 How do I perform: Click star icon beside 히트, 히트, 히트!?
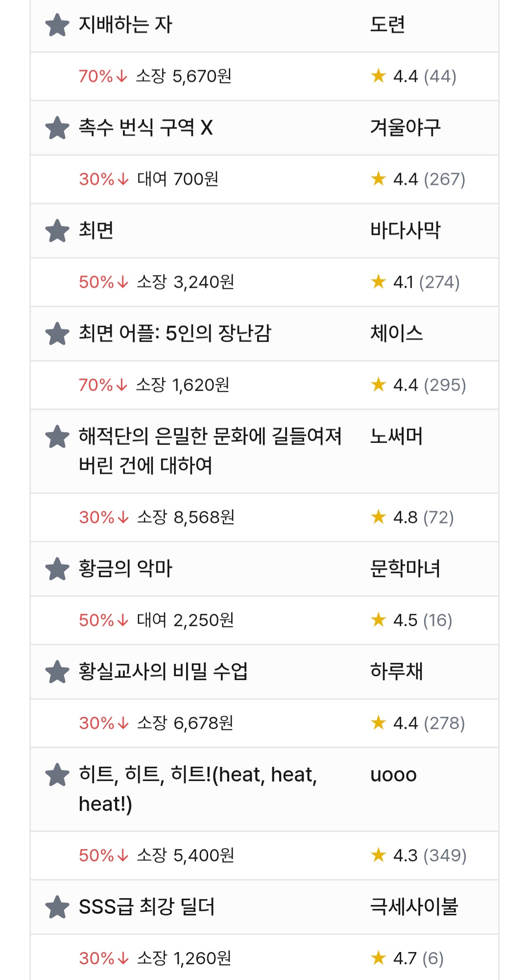click(57, 775)
